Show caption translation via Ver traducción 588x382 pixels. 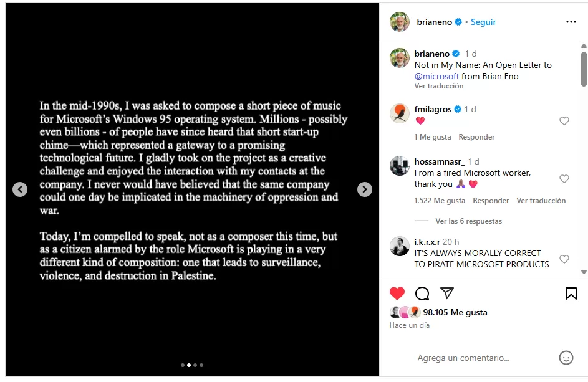(439, 86)
